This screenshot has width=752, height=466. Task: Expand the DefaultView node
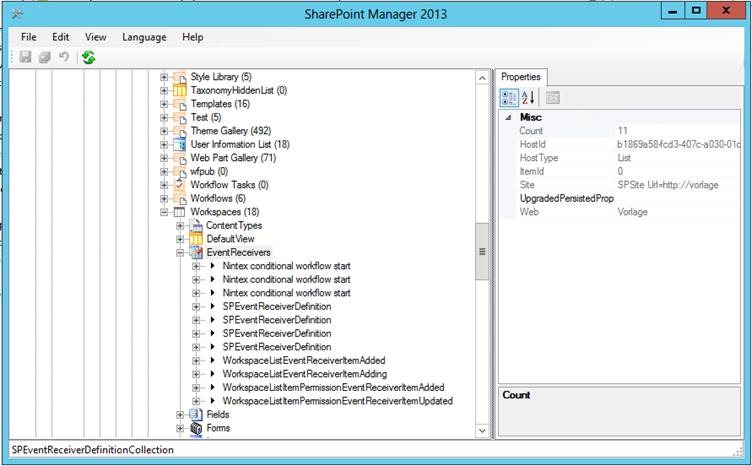tap(180, 239)
